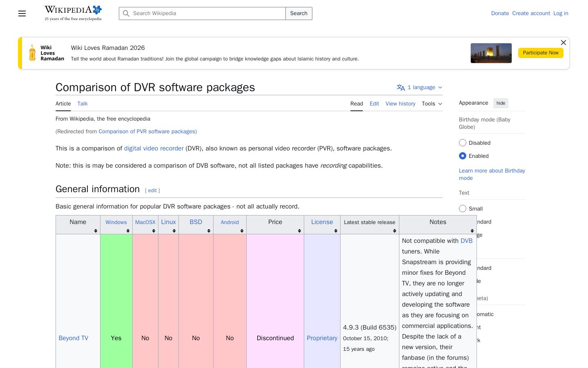Click sort arrows in License column header
The height and width of the screenshot is (368, 588).
(x=336, y=231)
